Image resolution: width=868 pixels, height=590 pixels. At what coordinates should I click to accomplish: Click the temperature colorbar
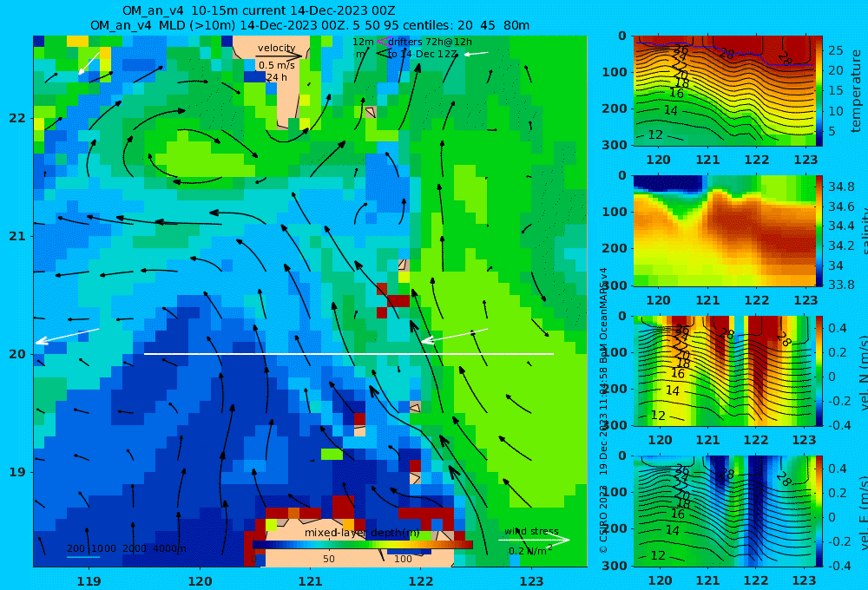point(819,91)
